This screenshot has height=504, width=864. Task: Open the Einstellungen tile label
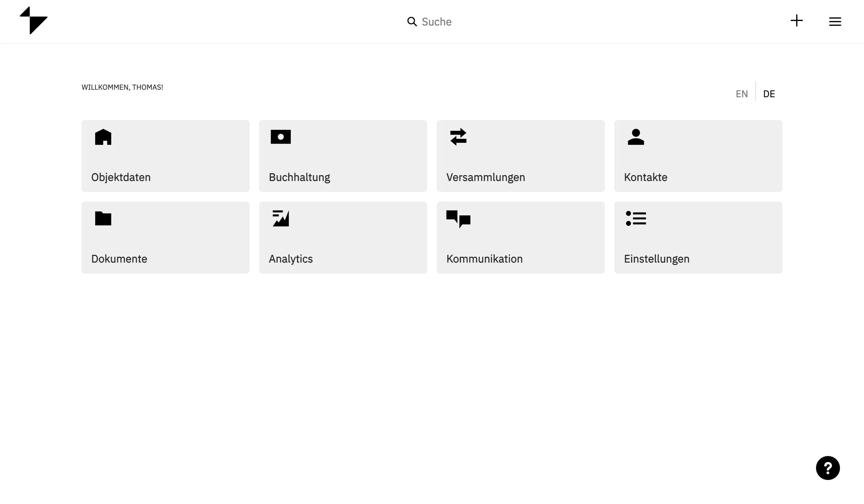pyautogui.click(x=656, y=259)
